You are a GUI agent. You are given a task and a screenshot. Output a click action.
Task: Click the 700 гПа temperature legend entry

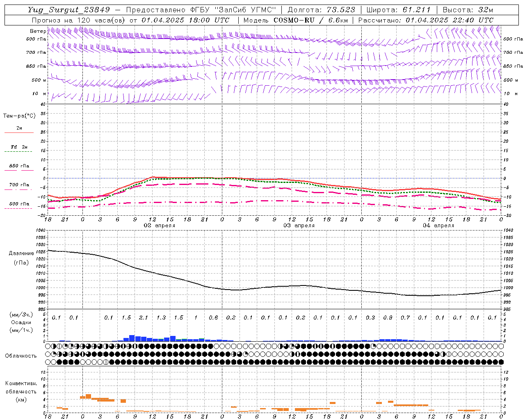tap(19, 185)
